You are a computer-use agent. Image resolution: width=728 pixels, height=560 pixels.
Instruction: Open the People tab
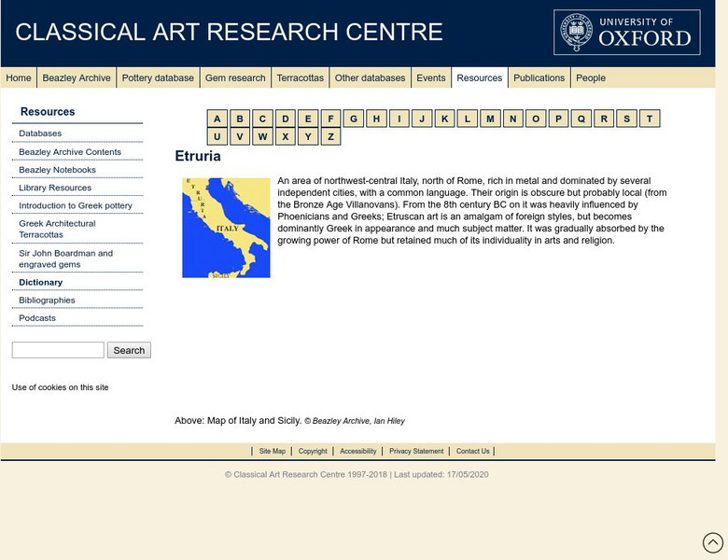pos(591,78)
